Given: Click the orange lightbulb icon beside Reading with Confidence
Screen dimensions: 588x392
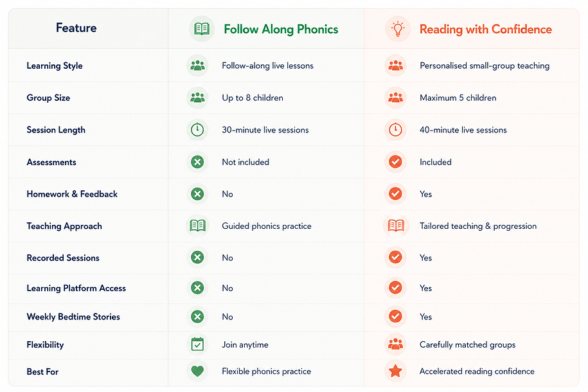Looking at the screenshot, I should tap(398, 29).
